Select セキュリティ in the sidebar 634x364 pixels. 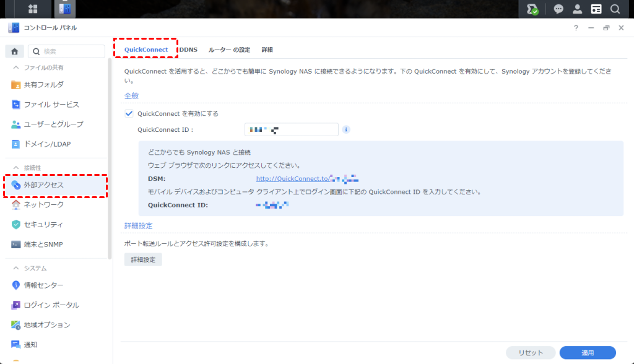pyautogui.click(x=56, y=225)
